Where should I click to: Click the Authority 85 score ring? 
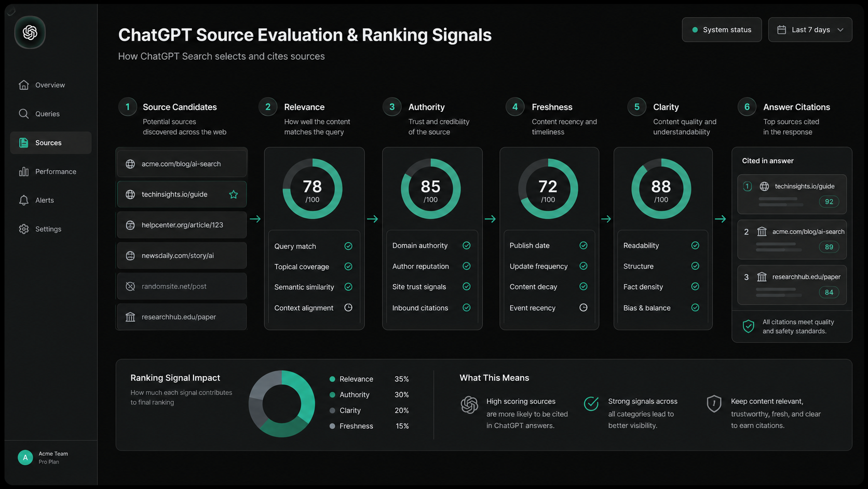point(430,189)
